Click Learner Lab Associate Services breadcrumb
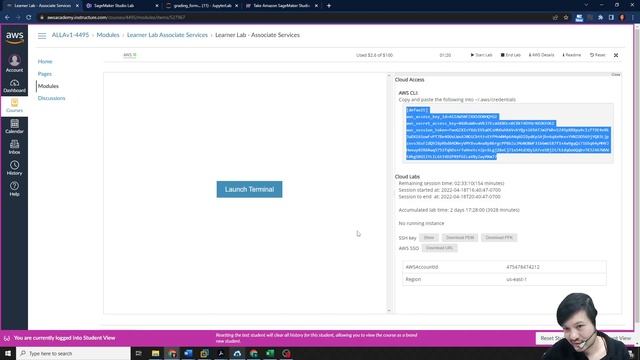Viewport: 640px width, 360px height. (167, 35)
